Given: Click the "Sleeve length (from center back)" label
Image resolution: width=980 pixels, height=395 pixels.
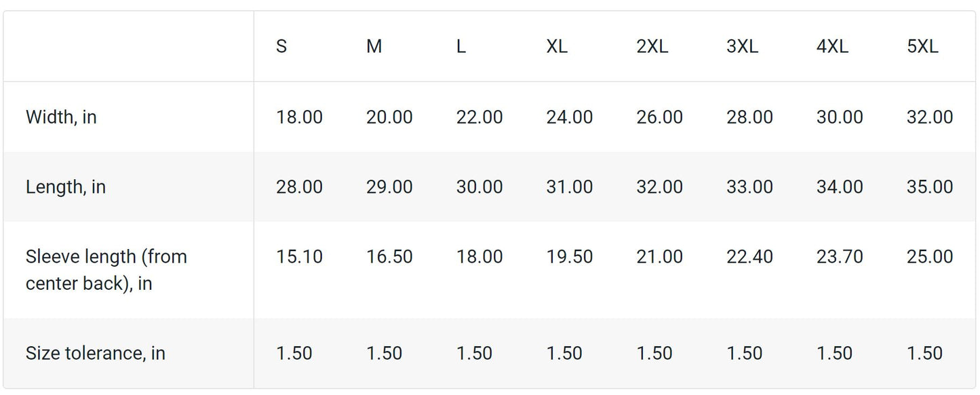Looking at the screenshot, I should pos(106,269).
